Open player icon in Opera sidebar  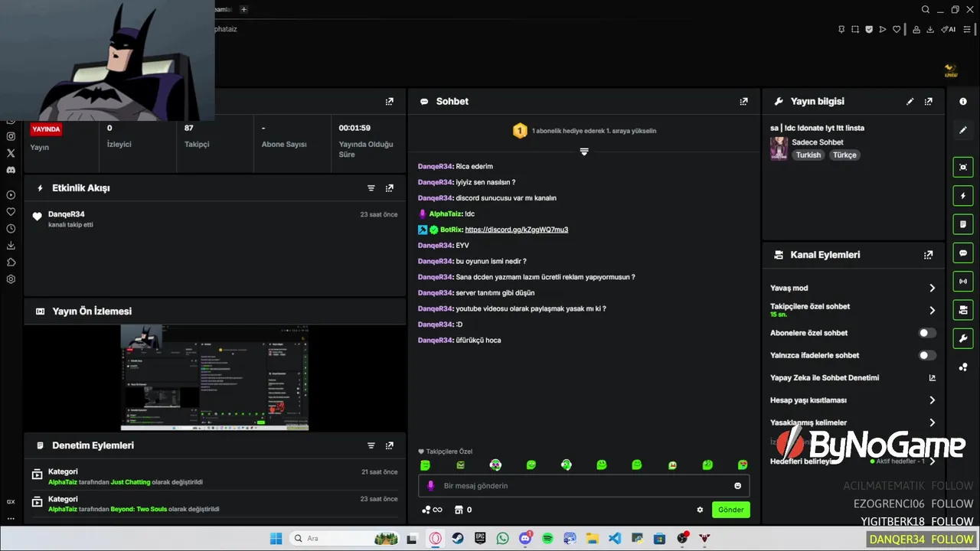(x=11, y=195)
